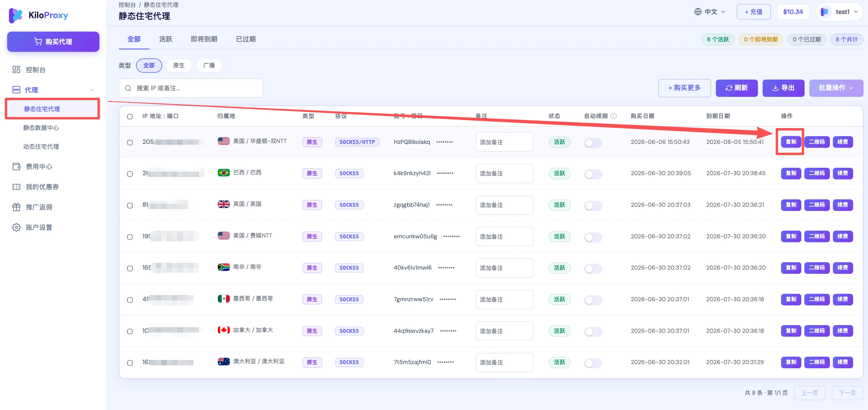This screenshot has height=410, width=868.
Task: Open the 中文 language dropdown
Action: (x=709, y=12)
